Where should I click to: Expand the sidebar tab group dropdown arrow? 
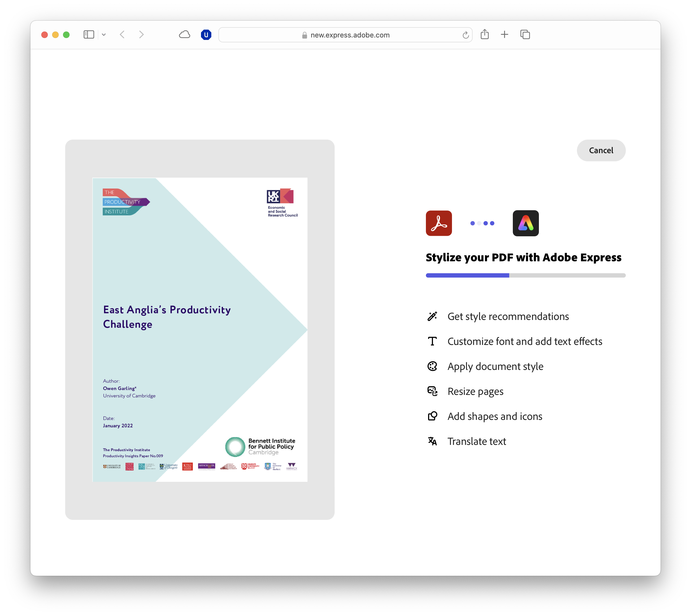click(x=104, y=34)
